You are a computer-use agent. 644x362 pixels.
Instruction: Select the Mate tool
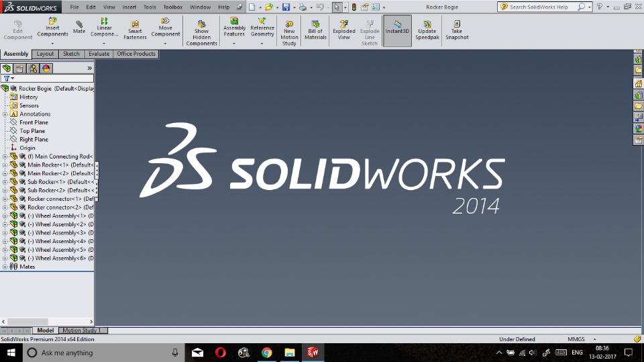(79, 27)
